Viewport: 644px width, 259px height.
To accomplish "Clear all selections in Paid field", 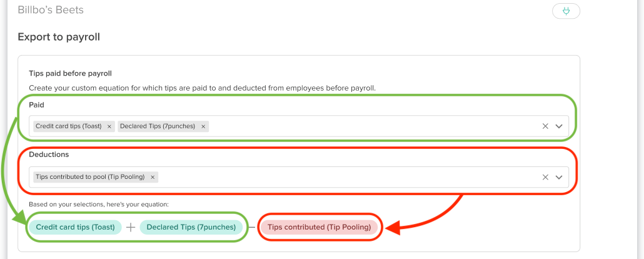I will (545, 126).
